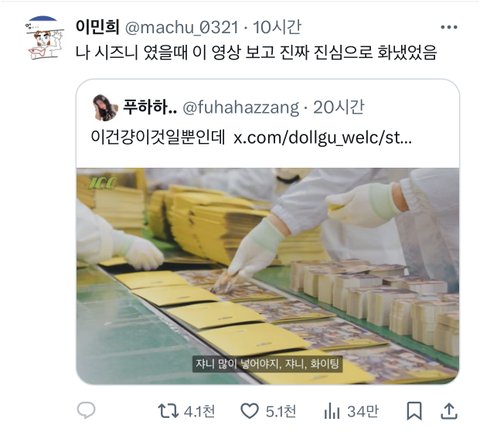Open the three-dot more options menu

pos(449,27)
